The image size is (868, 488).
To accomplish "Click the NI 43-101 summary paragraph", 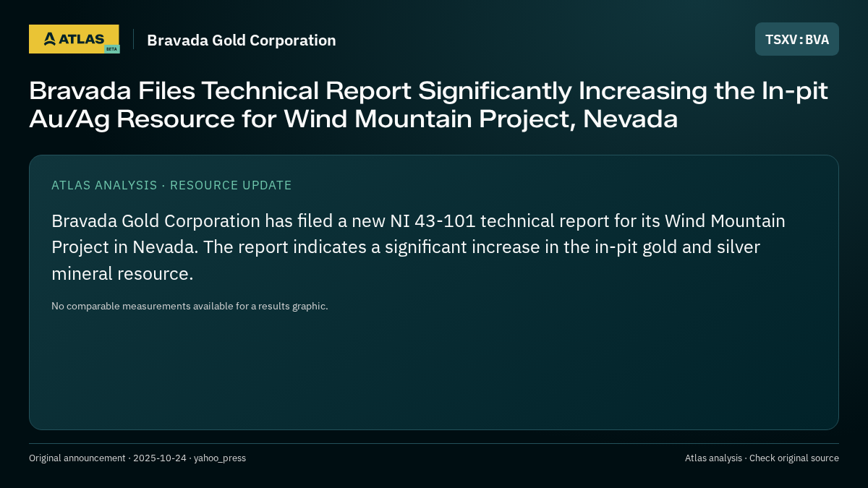I will [418, 247].
